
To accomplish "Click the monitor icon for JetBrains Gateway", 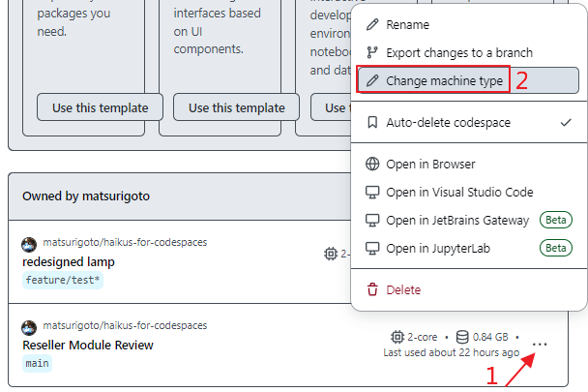I will [372, 220].
